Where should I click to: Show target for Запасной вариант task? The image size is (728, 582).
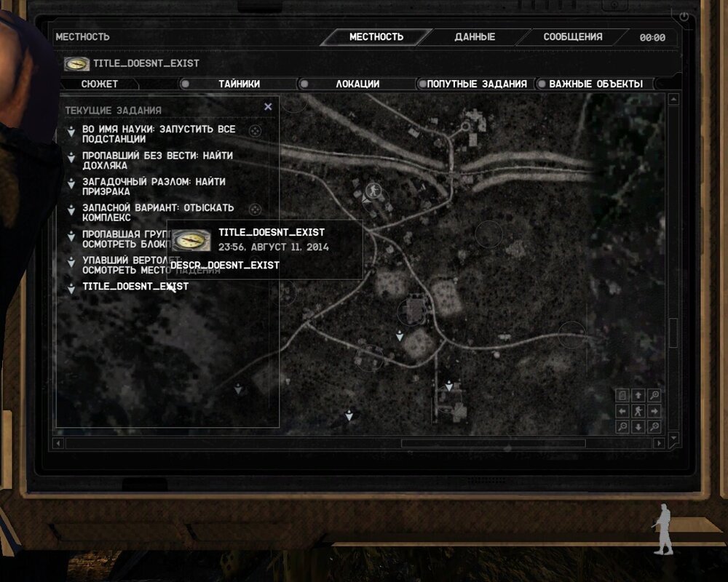click(x=255, y=210)
